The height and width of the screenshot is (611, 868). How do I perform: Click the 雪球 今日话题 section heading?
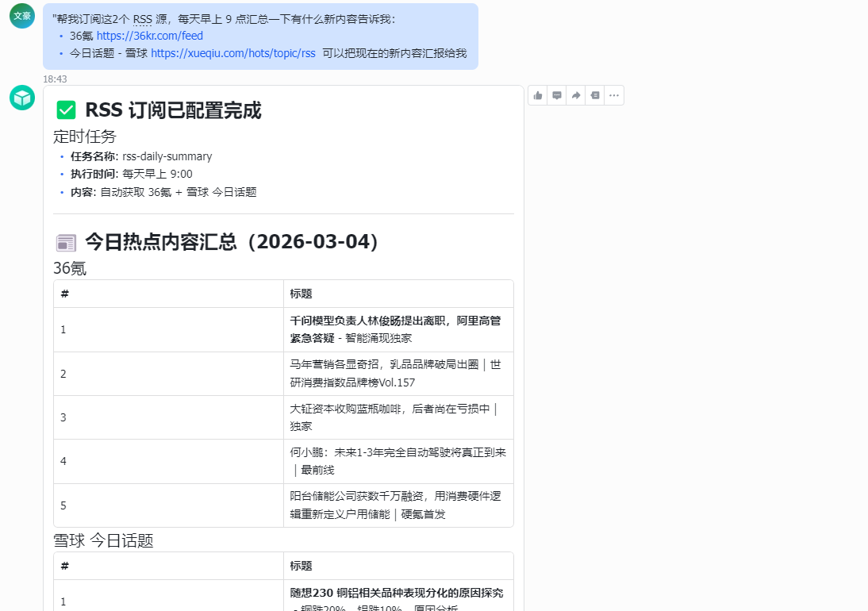point(103,540)
